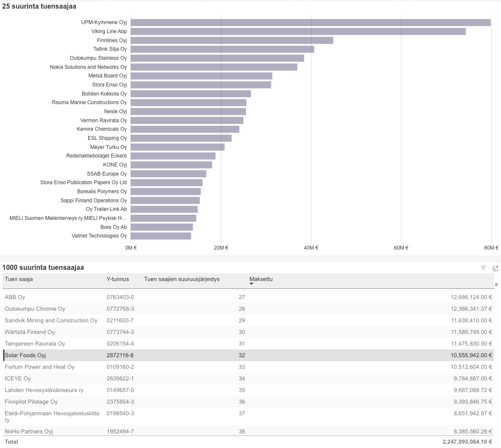This screenshot has width=501, height=448.
Task: Select the Outokumpu Stainless Oy bar
Action: (x=217, y=58)
